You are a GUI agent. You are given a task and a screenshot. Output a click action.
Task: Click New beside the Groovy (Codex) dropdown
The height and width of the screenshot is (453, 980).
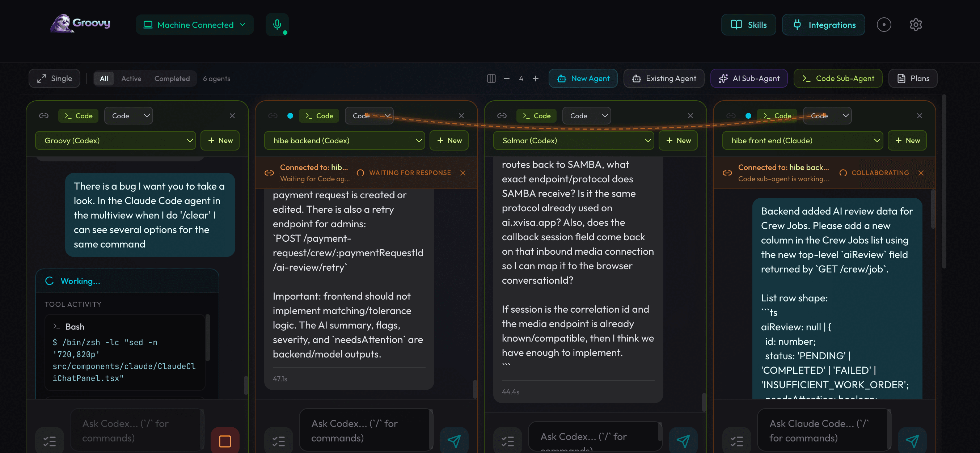[x=220, y=140]
